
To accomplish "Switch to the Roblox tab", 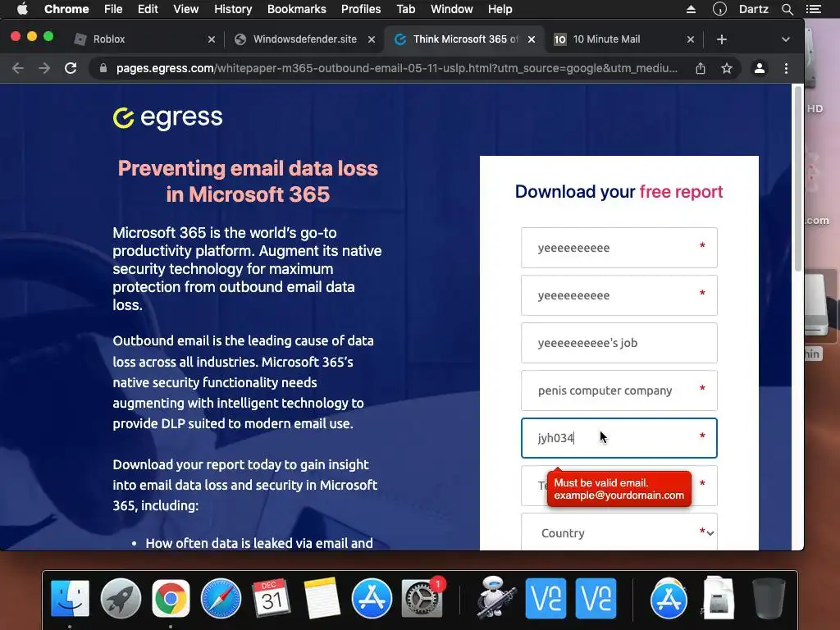I will [x=144, y=39].
